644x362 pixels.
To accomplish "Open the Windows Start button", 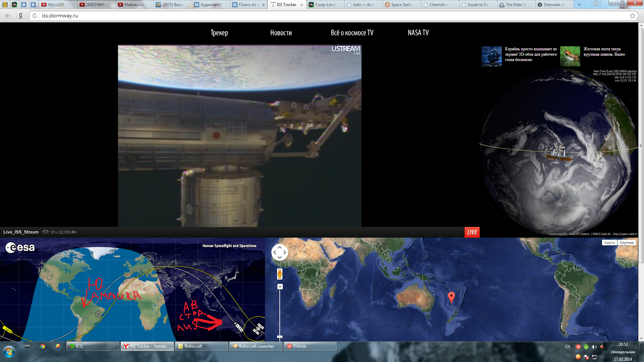I will coord(9,352).
